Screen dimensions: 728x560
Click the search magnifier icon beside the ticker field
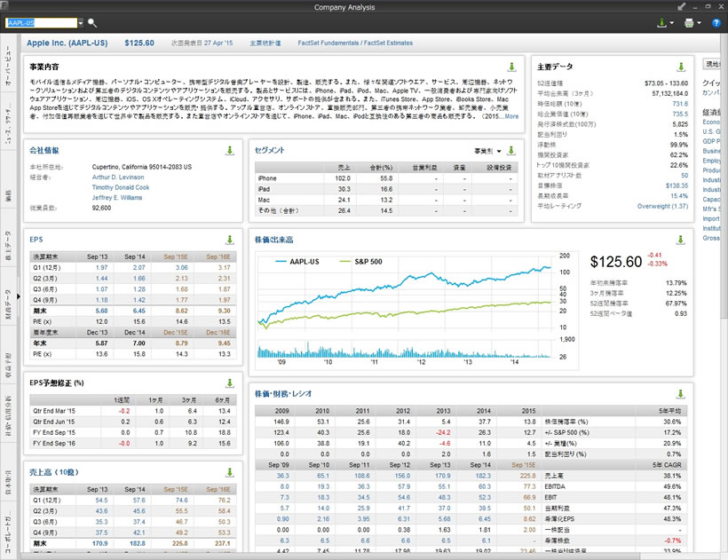click(92, 21)
